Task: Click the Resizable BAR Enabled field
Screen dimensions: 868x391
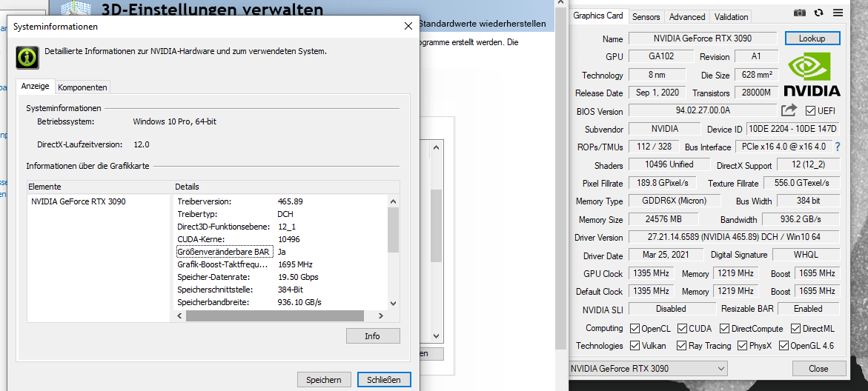Action: 808,309
